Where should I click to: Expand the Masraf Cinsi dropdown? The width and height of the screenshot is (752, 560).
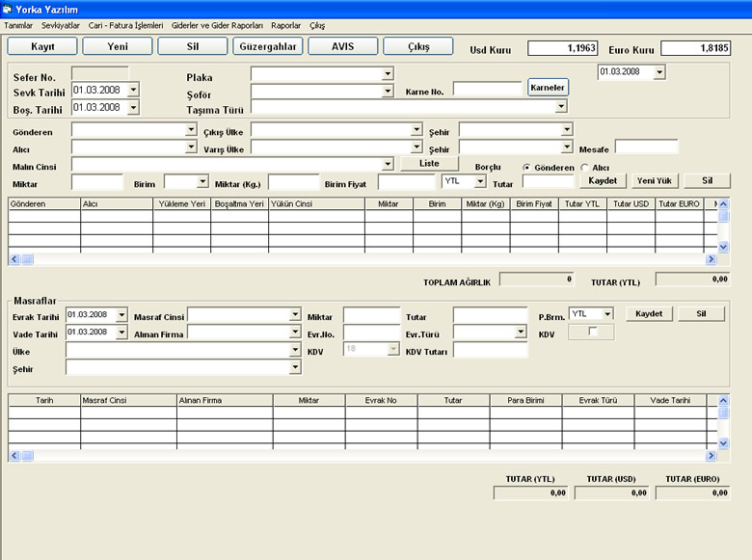pyautogui.click(x=295, y=314)
